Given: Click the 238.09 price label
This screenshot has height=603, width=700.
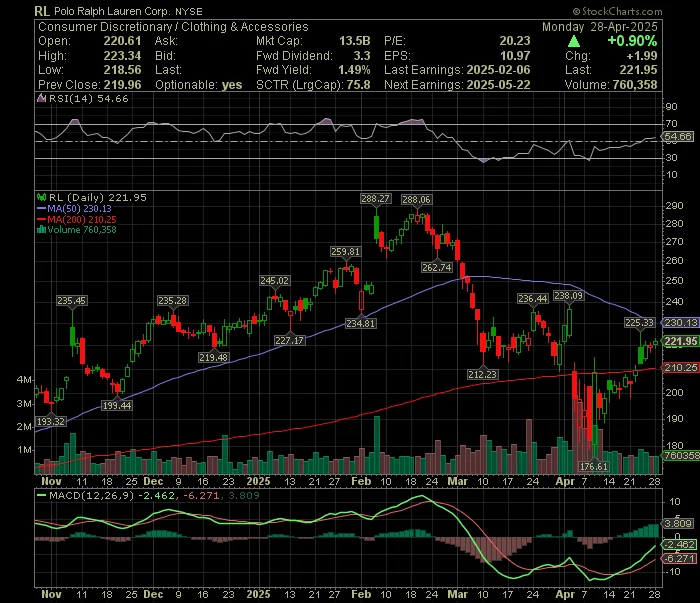Looking at the screenshot, I should click(568, 296).
